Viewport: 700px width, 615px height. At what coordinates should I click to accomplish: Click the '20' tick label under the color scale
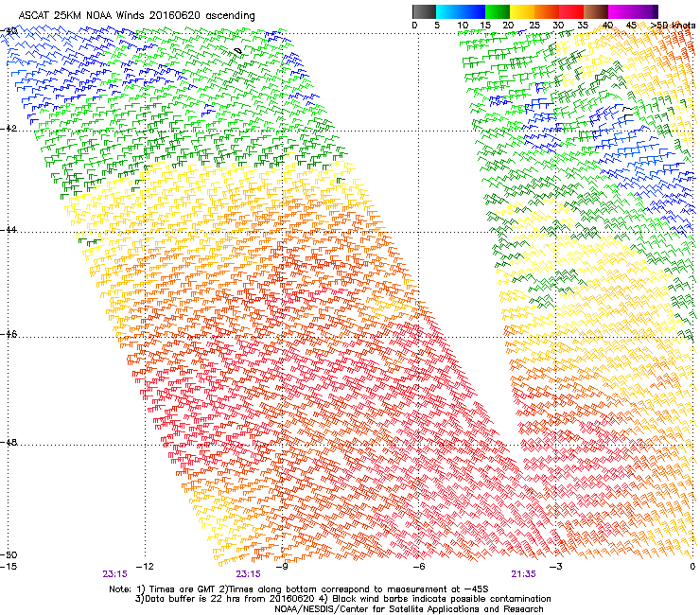[x=508, y=26]
